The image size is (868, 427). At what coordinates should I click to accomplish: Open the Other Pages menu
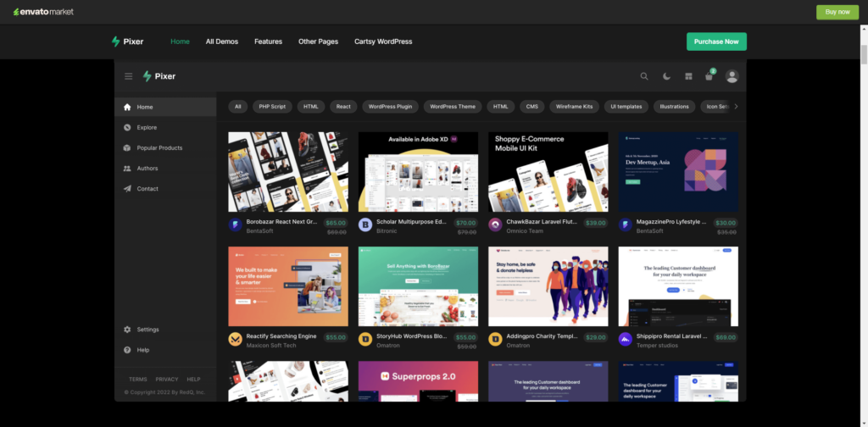click(319, 42)
